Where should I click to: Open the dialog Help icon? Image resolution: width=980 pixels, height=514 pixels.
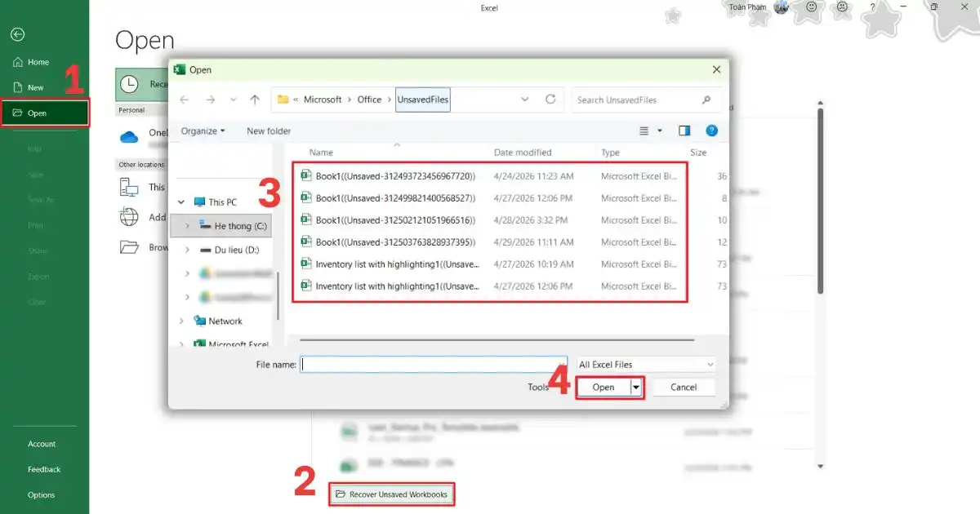click(711, 131)
